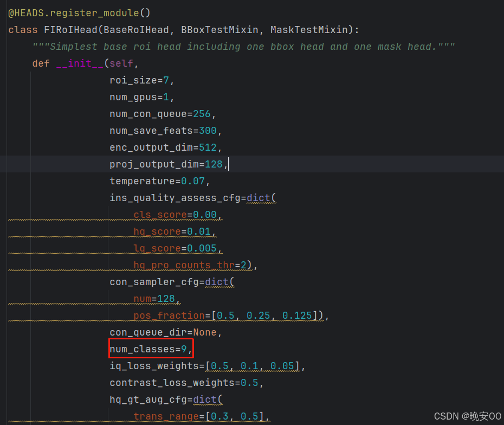Click the CSDN @晚安OO watermark text
The height and width of the screenshot is (425, 504).
(467, 416)
